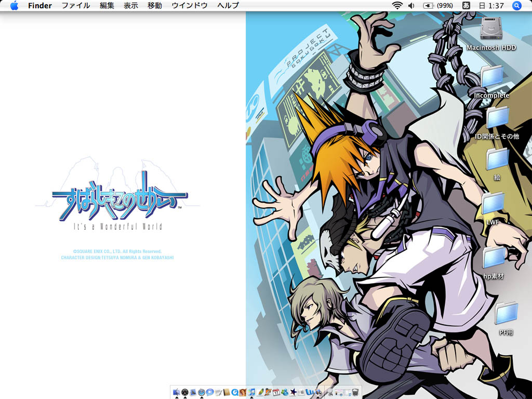Open Spotlight search
Image resolution: width=532 pixels, height=399 pixels.
(x=516, y=5)
